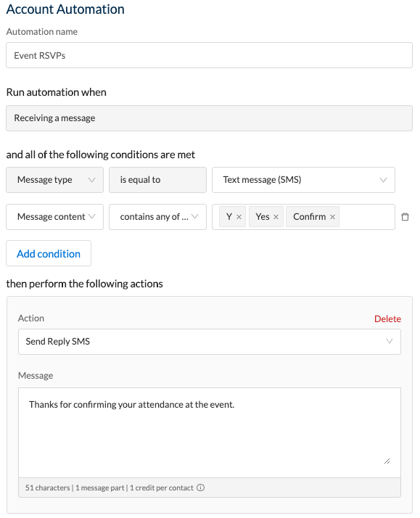Click the 'Receiving a message' trigger field

(x=210, y=118)
